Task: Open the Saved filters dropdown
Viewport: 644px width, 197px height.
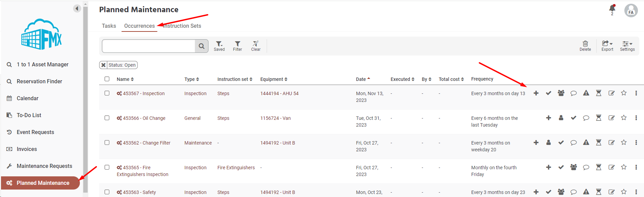Action: (219, 46)
